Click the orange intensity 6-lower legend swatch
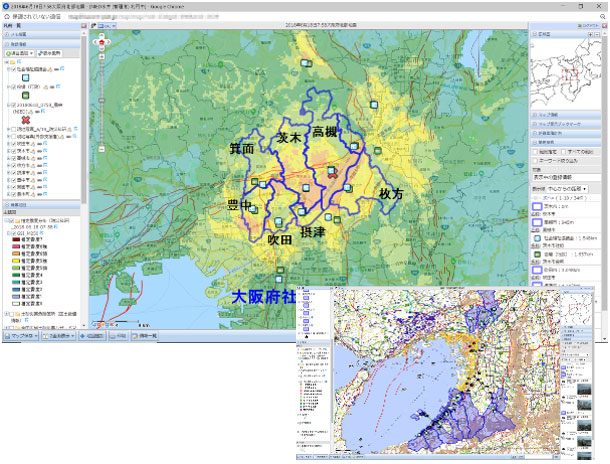 tap(16, 254)
